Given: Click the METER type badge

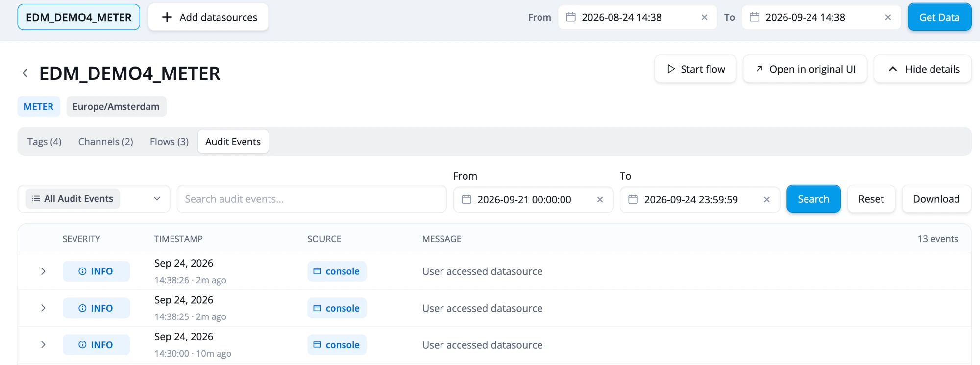Looking at the screenshot, I should pos(39,106).
